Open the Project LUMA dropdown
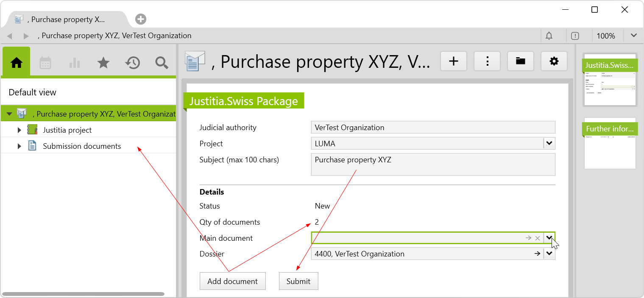Viewport: 644px width, 298px height. (549, 144)
